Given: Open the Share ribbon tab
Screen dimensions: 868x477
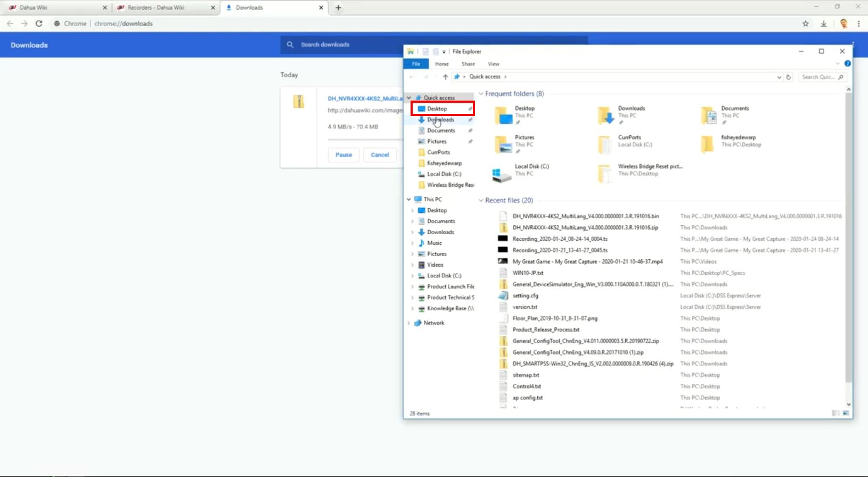Looking at the screenshot, I should (468, 64).
